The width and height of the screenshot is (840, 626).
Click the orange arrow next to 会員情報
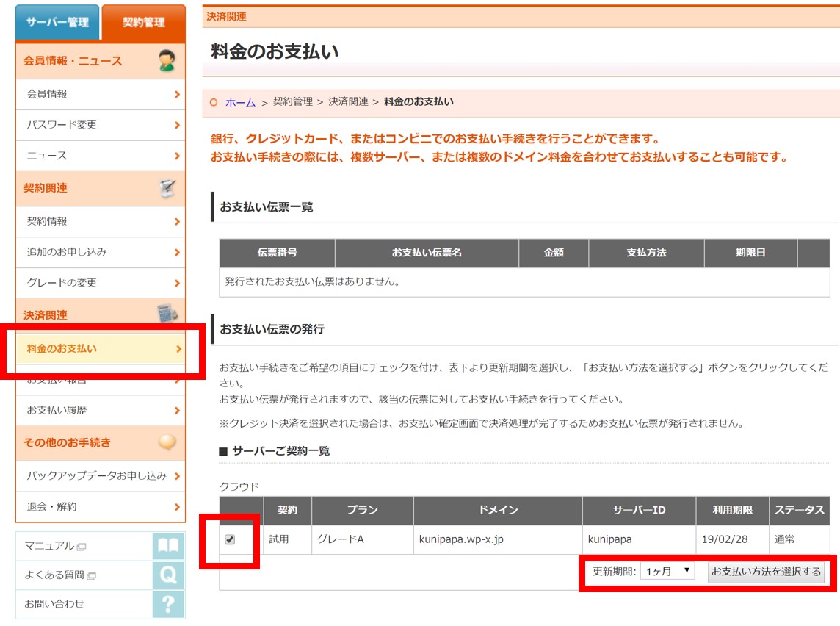pos(177,94)
